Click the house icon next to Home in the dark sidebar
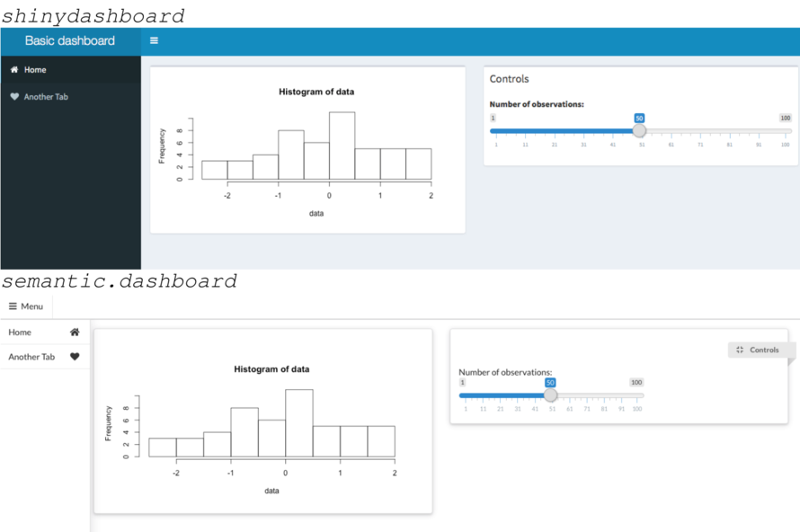 [x=14, y=69]
